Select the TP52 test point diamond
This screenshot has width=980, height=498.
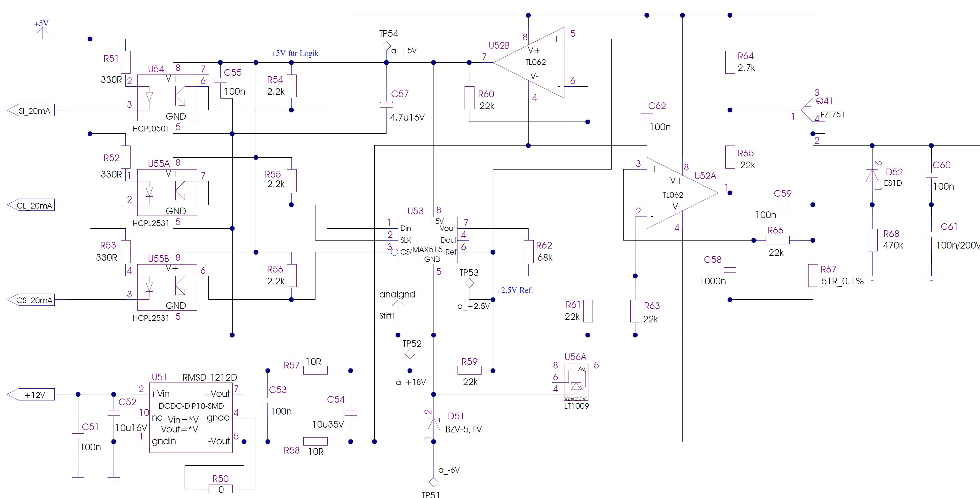(x=410, y=354)
